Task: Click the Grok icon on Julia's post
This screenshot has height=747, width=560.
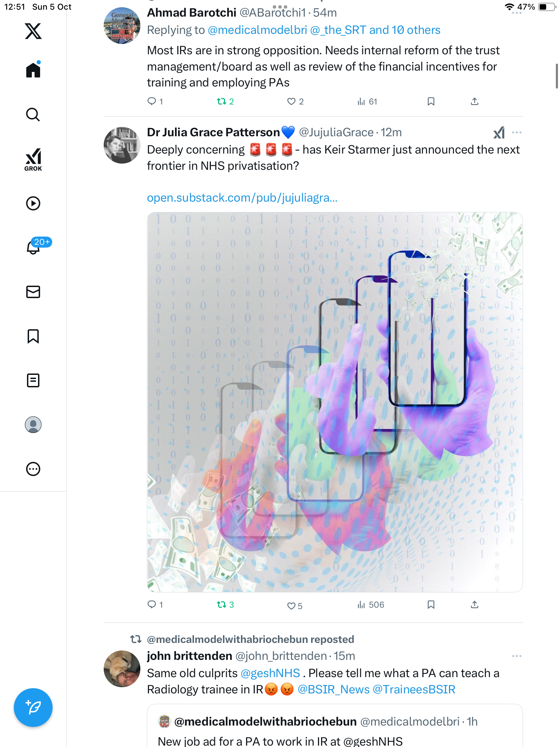Action: 499,132
